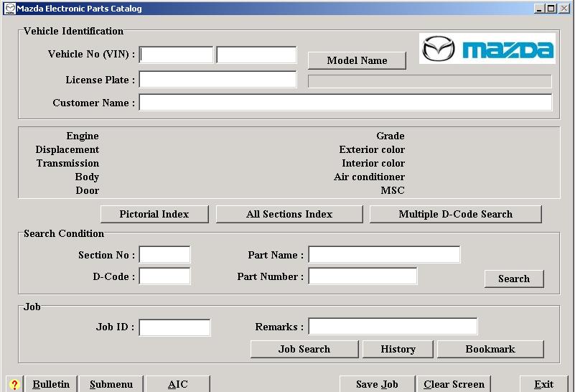This screenshot has width=575, height=392.
Task: Save the current job with Save Job
Action: coord(377,384)
